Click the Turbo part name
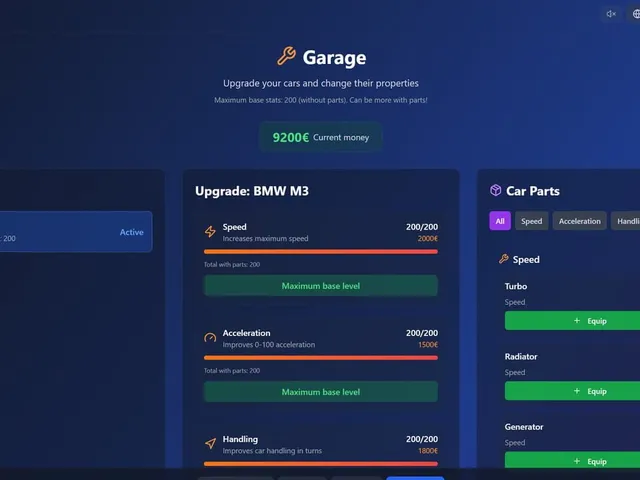The width and height of the screenshot is (640, 480). [516, 286]
